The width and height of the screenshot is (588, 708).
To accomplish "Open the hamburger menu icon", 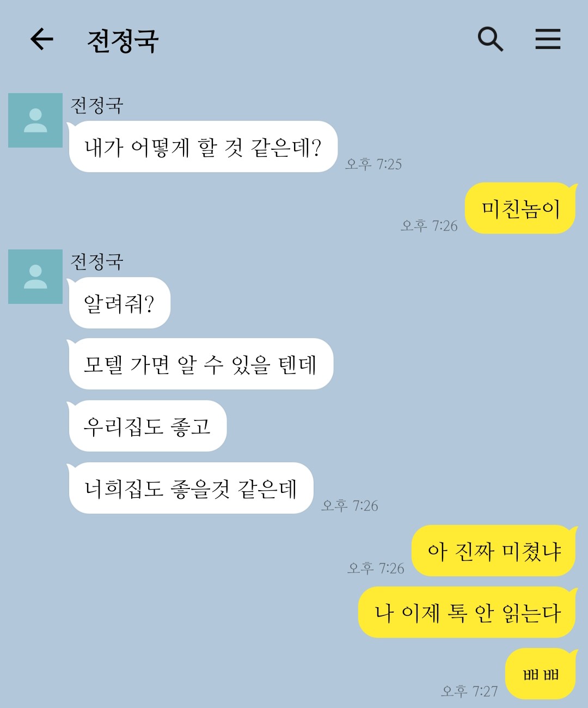I will click(548, 39).
